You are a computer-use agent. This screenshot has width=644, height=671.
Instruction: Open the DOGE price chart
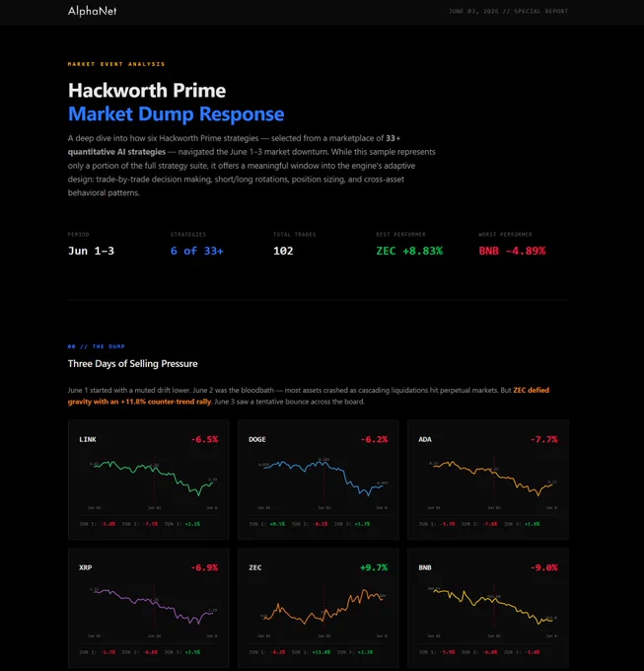click(x=323, y=483)
